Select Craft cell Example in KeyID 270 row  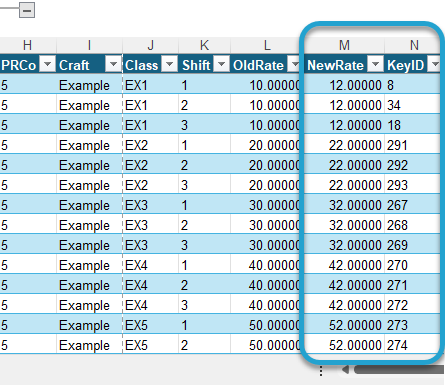click(89, 264)
